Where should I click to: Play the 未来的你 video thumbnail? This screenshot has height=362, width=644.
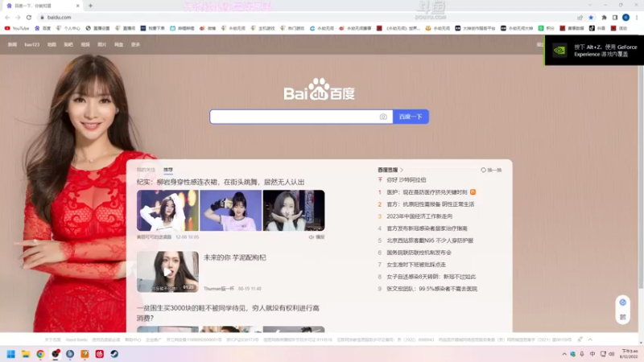(x=167, y=272)
